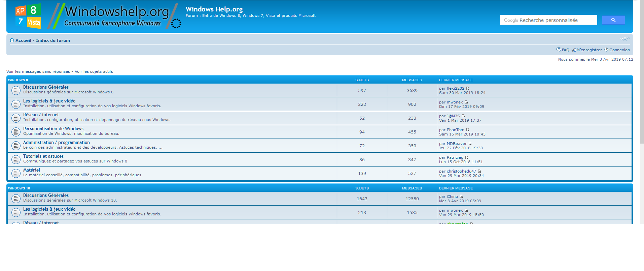Click the 12580 messages count
Image resolution: width=644 pixels, height=271 pixels.
coord(412,199)
